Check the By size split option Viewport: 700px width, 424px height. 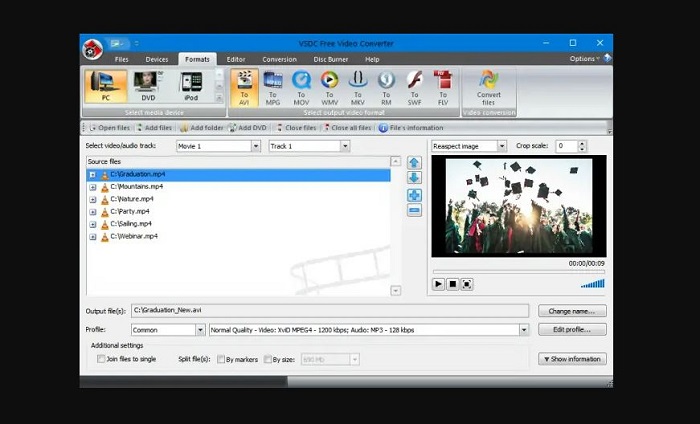tap(267, 358)
